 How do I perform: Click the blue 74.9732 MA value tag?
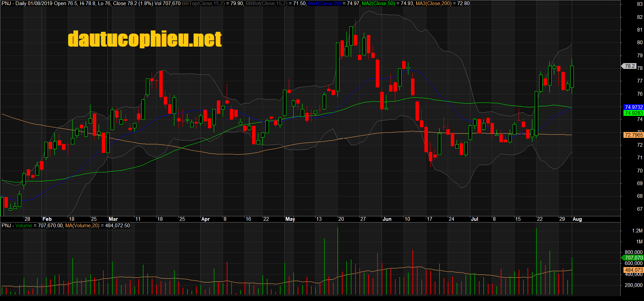(x=634, y=107)
